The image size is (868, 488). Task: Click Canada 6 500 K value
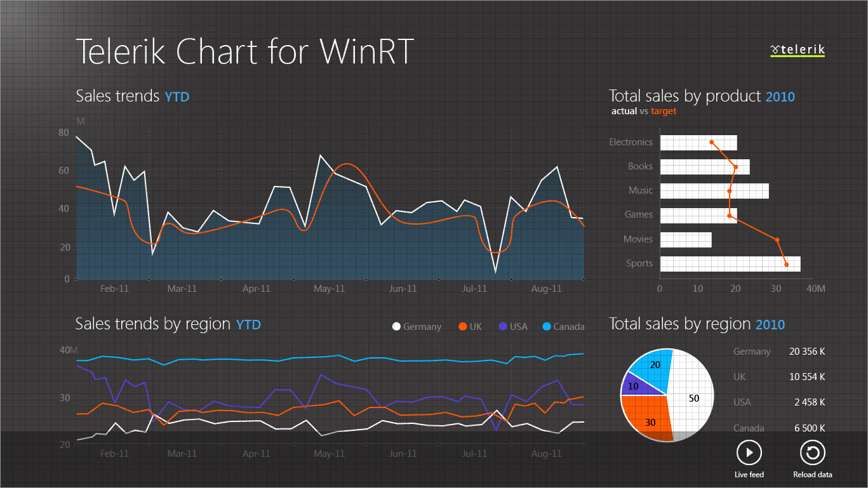coord(810,428)
